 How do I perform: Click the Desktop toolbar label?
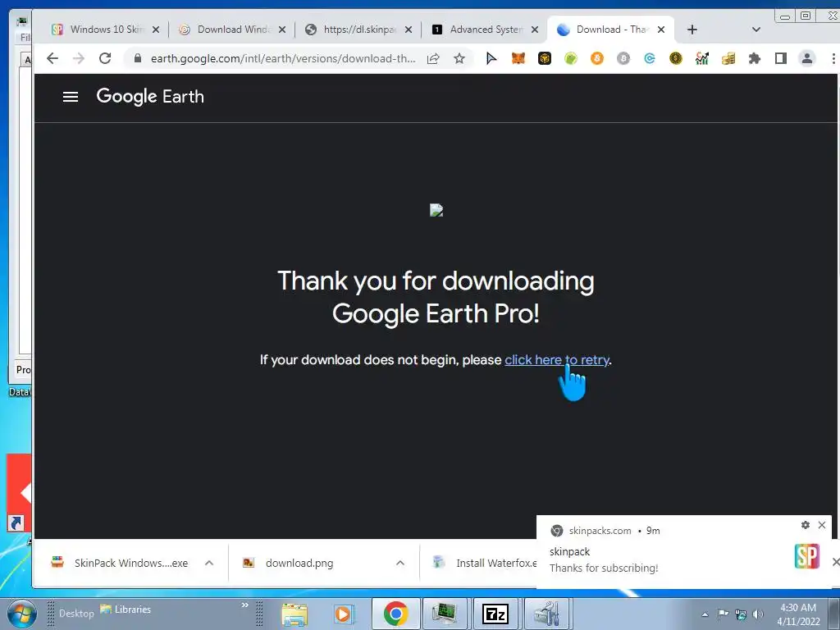coord(76,613)
